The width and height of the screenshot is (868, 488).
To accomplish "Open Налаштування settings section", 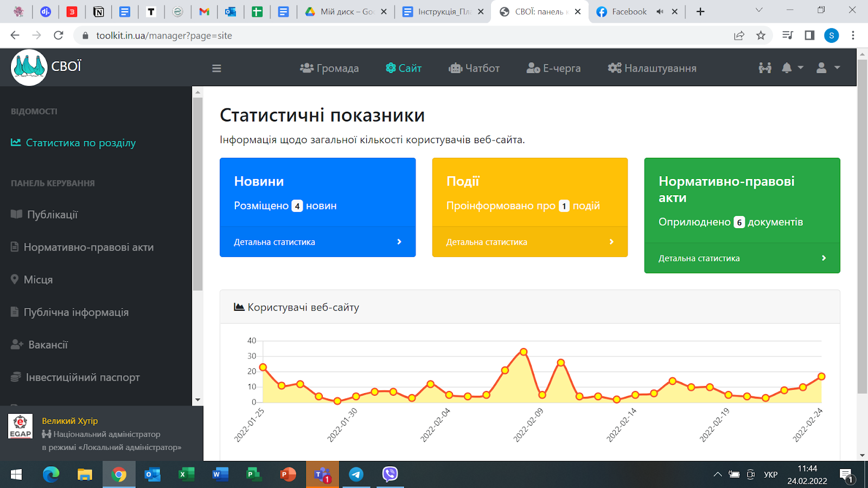I will click(652, 68).
